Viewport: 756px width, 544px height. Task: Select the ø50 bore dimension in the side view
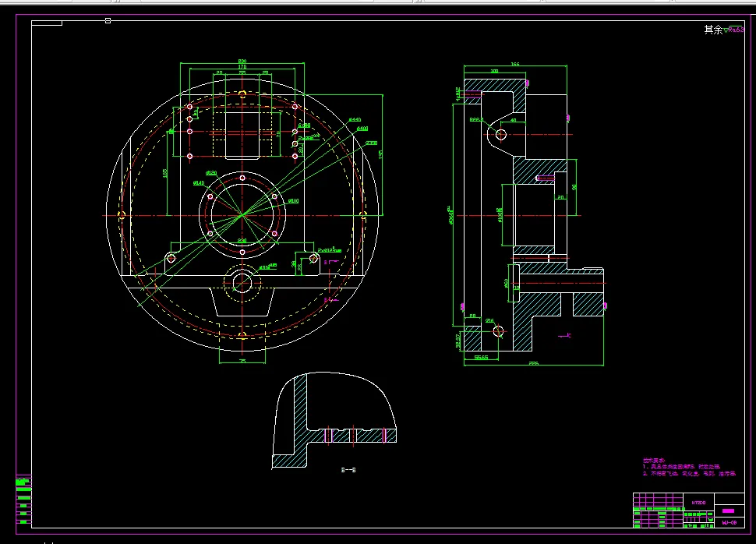pyautogui.click(x=507, y=283)
